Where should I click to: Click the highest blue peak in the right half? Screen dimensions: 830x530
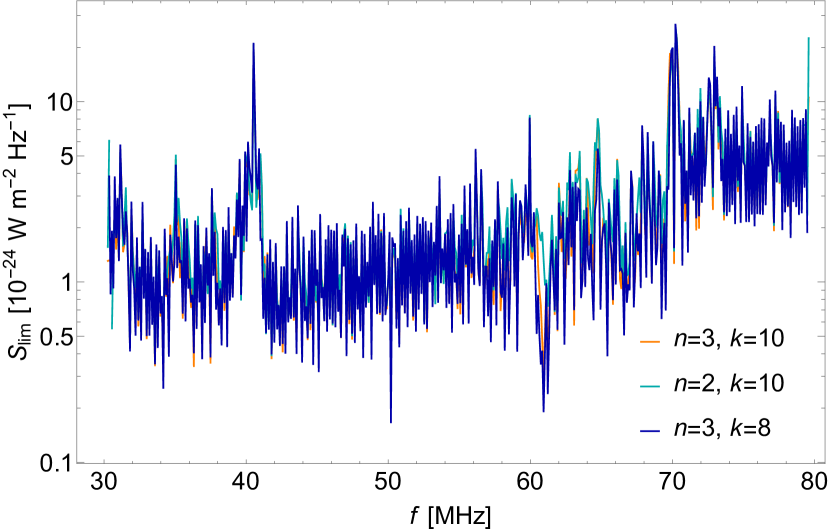pos(675,25)
